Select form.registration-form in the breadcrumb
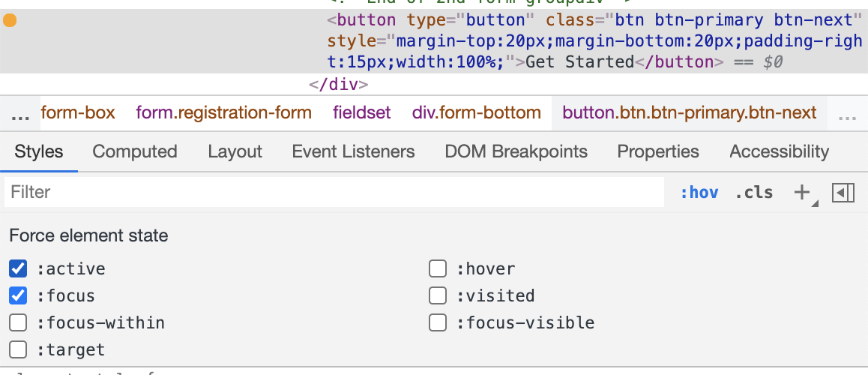Image resolution: width=868 pixels, height=375 pixels. point(223,113)
